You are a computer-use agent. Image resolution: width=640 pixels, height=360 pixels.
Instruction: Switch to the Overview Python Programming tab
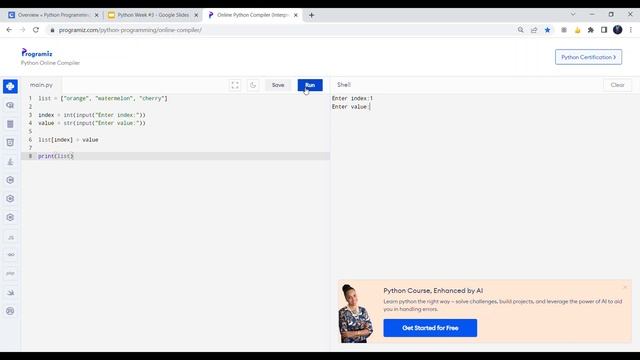click(x=53, y=15)
